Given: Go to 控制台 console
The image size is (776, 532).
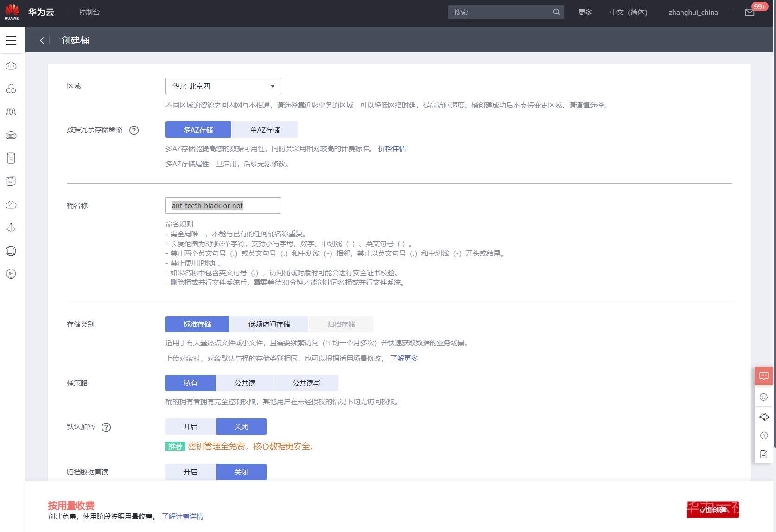Looking at the screenshot, I should point(89,13).
